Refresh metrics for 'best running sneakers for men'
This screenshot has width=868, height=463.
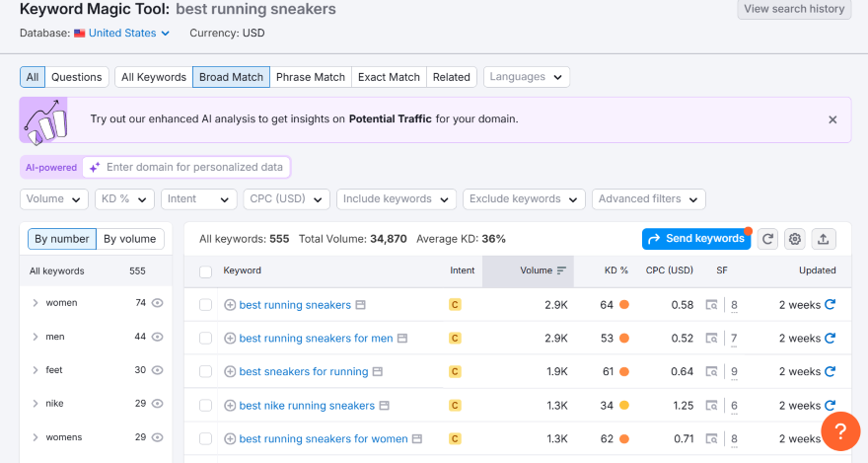tap(830, 338)
